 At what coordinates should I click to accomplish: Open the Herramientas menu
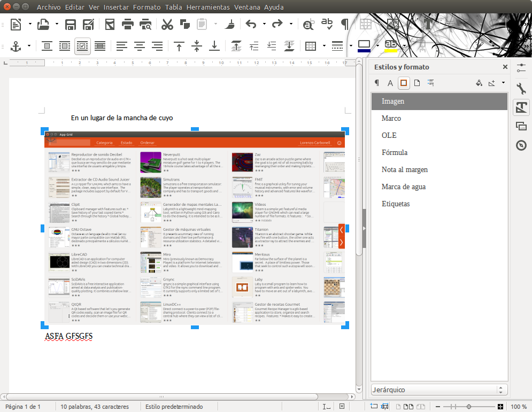(x=208, y=7)
